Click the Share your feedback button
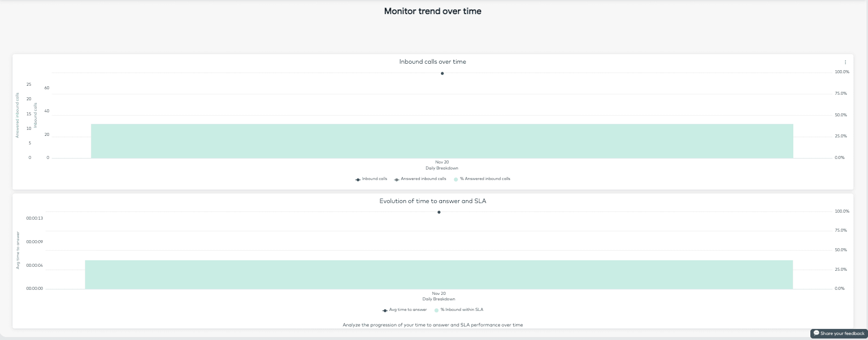 tap(838, 333)
